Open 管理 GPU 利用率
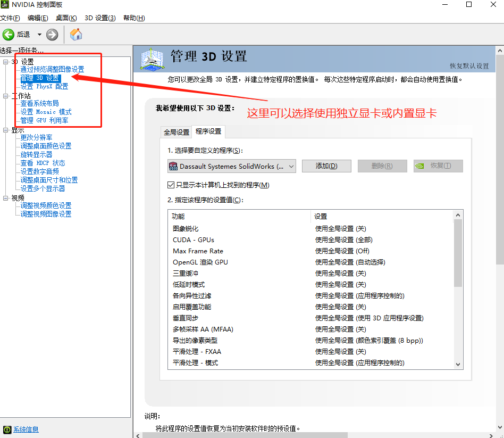504x438 pixels. pos(44,120)
